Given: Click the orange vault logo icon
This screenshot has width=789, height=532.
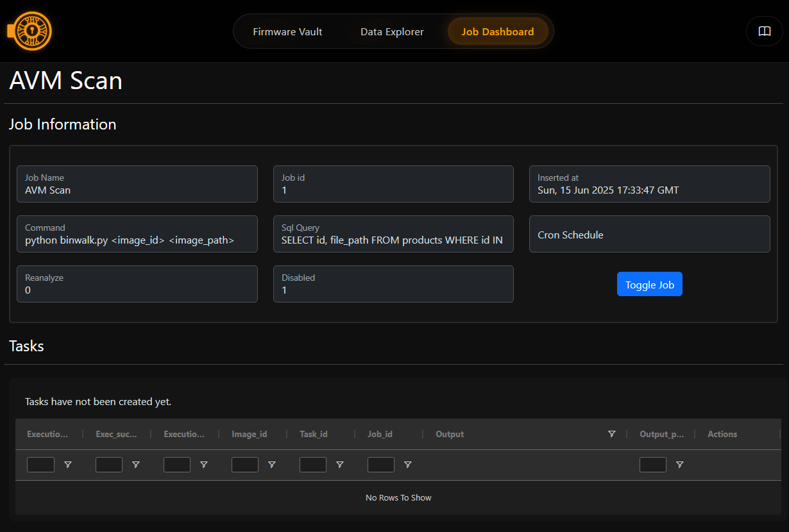Looking at the screenshot, I should (x=30, y=31).
